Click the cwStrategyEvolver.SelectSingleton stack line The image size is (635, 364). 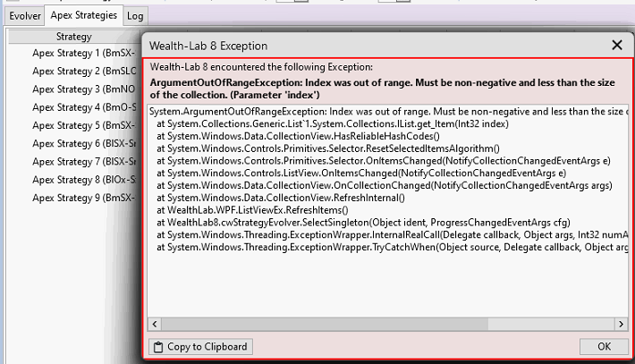(363, 223)
